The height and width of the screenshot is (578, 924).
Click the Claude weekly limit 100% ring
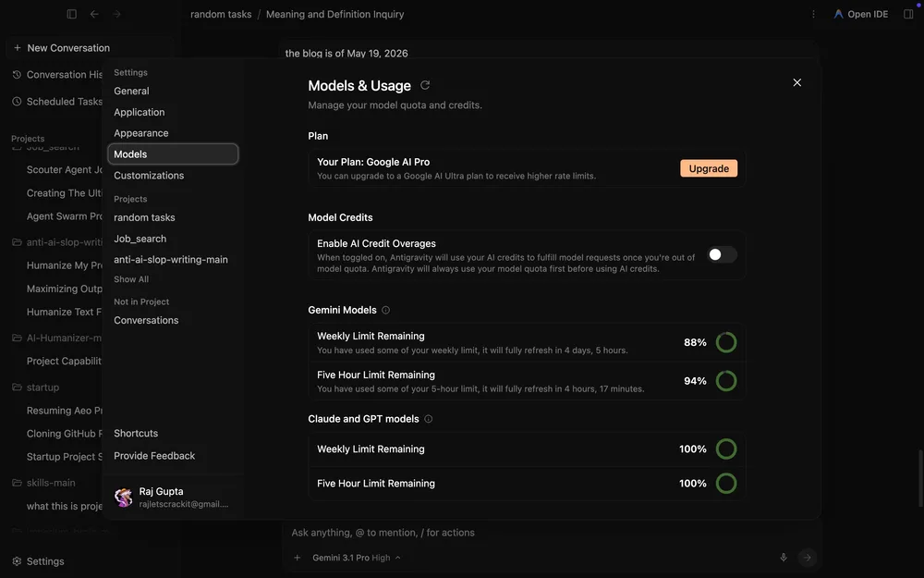click(726, 449)
